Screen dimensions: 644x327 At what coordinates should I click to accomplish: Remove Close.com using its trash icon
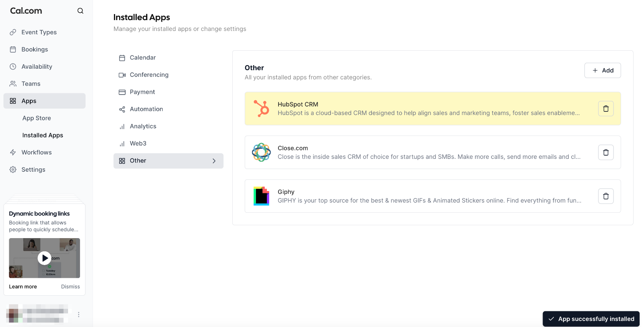click(x=606, y=152)
